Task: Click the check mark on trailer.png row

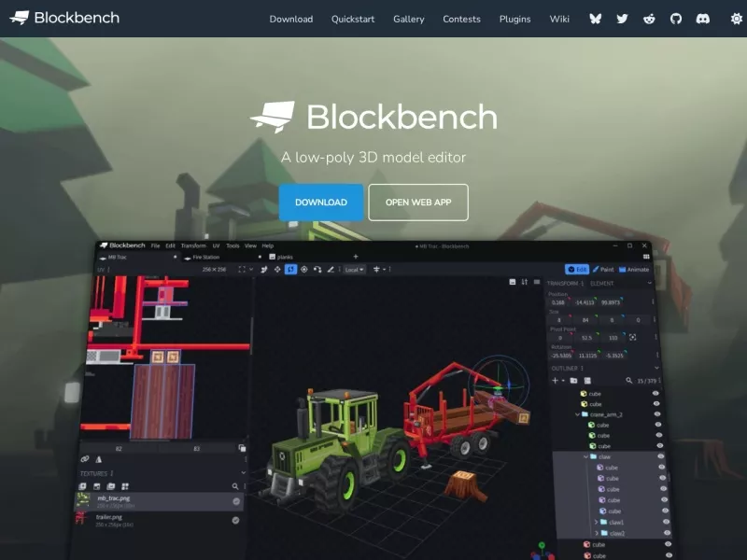Action: click(x=235, y=521)
